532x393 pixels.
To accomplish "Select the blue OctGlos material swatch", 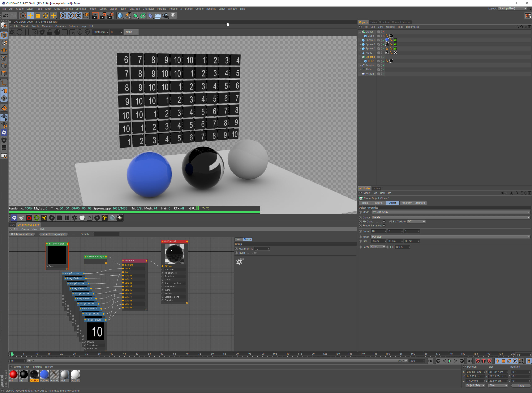I will pyautogui.click(x=44, y=375).
